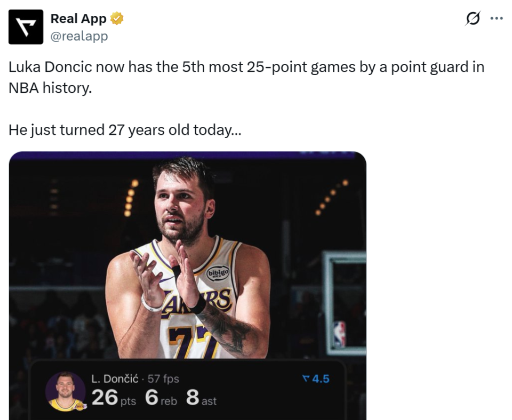Open the Real App display name
The height and width of the screenshot is (420, 512).
pyautogui.click(x=78, y=19)
